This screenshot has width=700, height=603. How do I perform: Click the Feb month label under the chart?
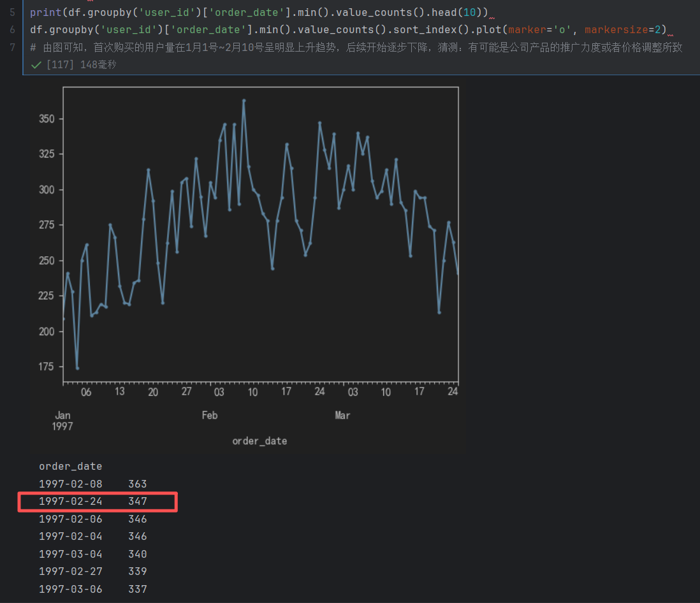209,415
